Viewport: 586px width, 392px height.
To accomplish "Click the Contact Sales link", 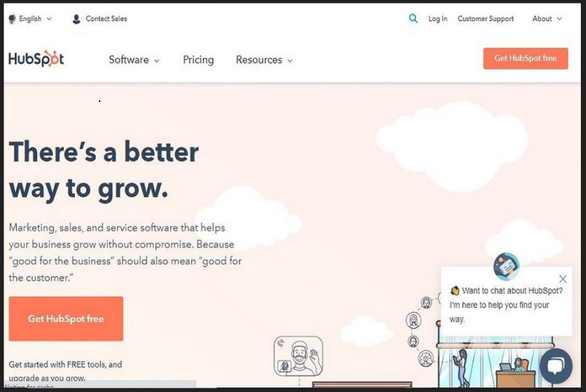I will [x=106, y=19].
